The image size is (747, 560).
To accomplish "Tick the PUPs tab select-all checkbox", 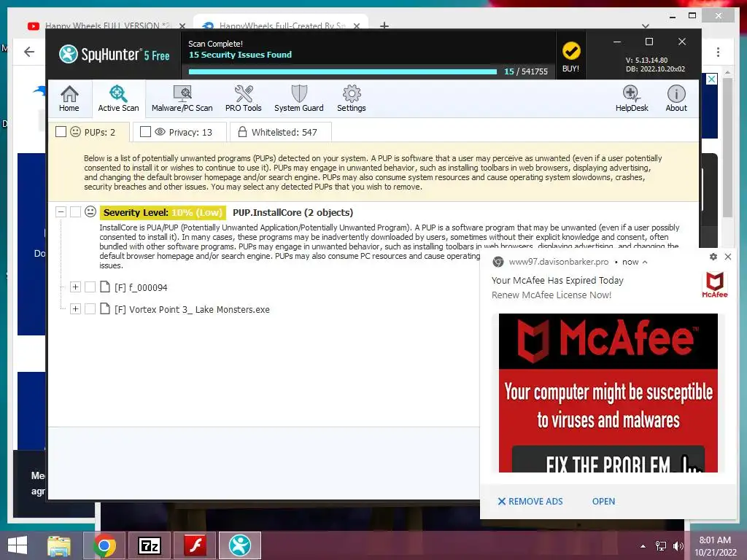I will pos(61,131).
